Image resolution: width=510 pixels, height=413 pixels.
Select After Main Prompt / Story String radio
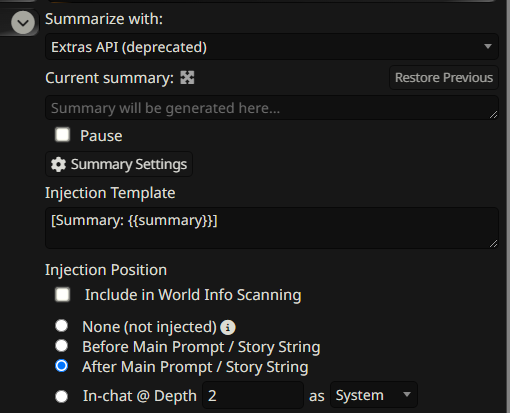pos(62,366)
